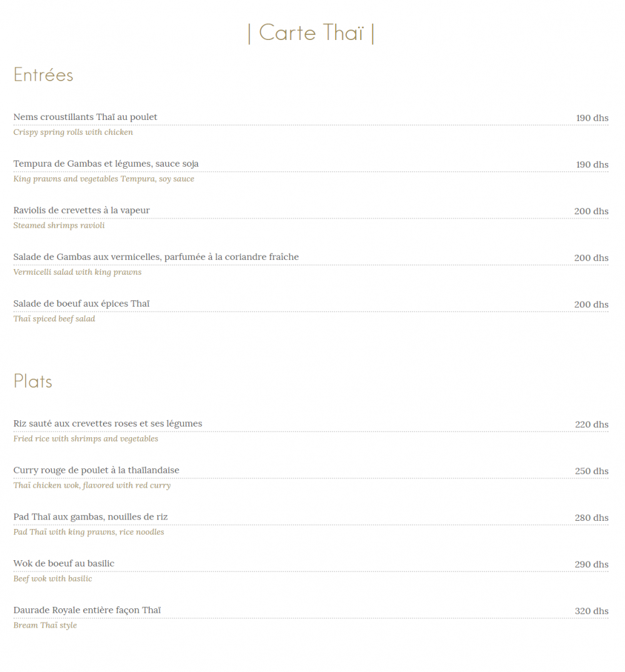Select Nems croustillants Thaï au poulet

click(85, 117)
